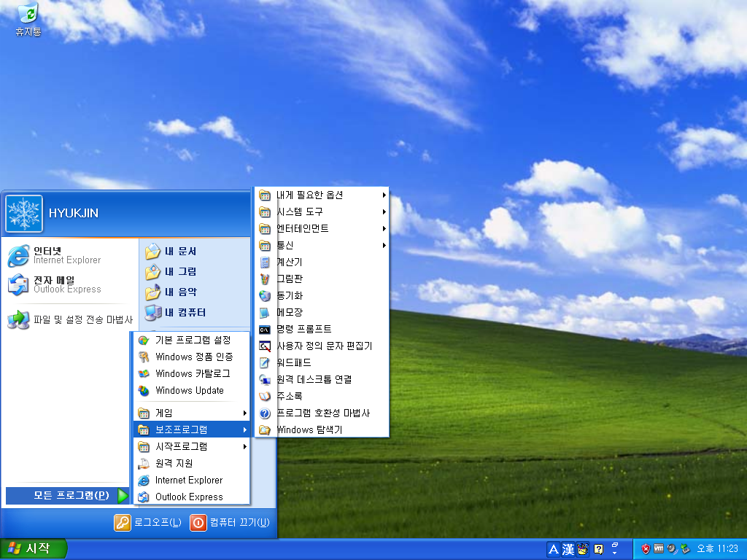Launch 명령 프롬프트
Viewport: 747px width, 560px height.
(x=322, y=329)
